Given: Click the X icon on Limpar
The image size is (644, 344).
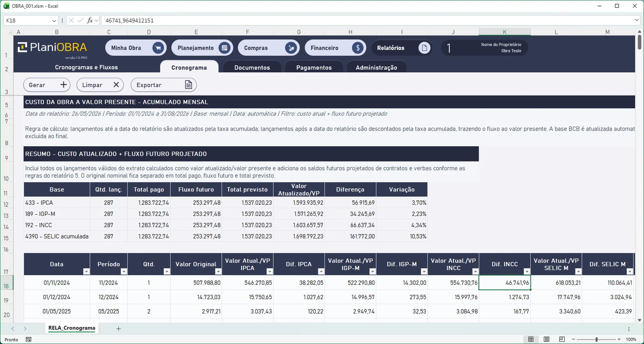Looking at the screenshot, I should pyautogui.click(x=116, y=85).
